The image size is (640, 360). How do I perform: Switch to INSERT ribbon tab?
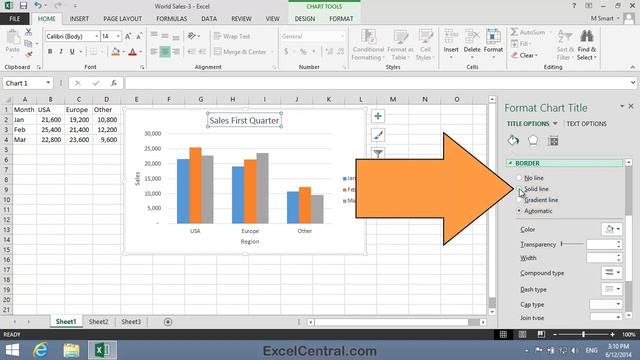click(79, 19)
